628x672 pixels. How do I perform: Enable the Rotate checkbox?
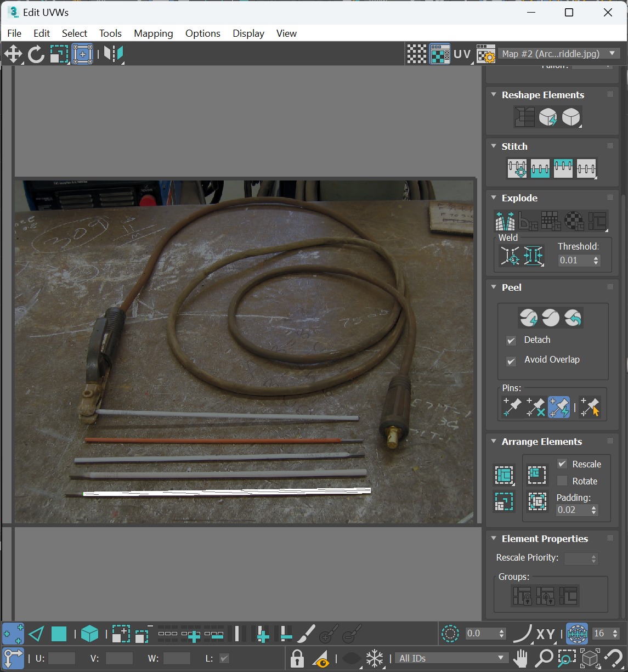[562, 481]
